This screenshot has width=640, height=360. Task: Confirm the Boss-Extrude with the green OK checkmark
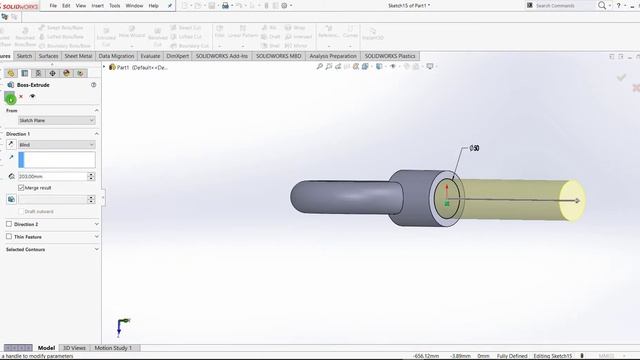pos(10,97)
